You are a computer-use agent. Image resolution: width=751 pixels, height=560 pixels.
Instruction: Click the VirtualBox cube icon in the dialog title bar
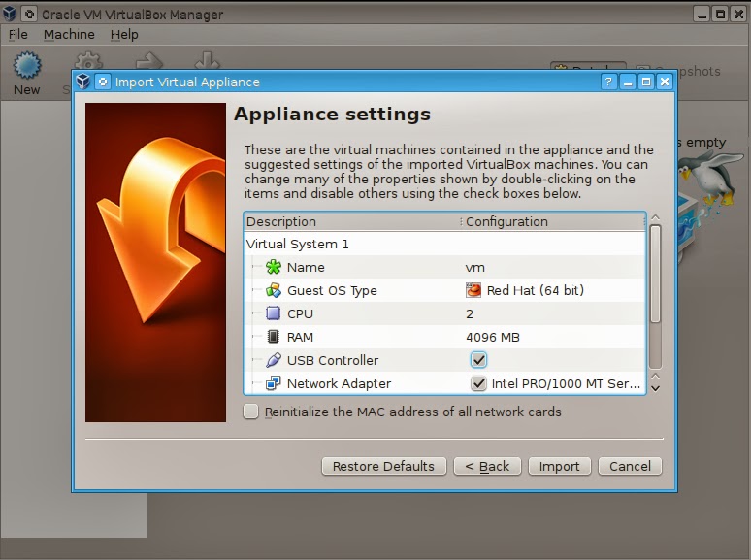[x=82, y=82]
